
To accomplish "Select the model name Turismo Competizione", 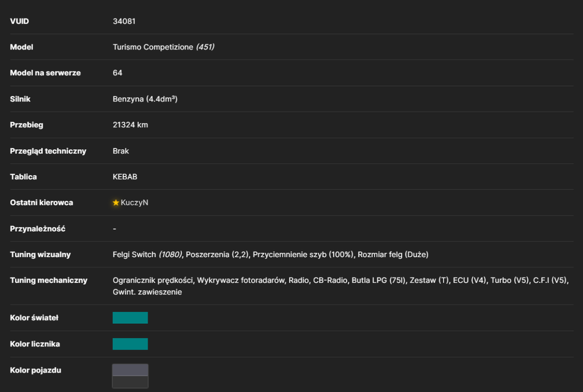I will [x=153, y=47].
